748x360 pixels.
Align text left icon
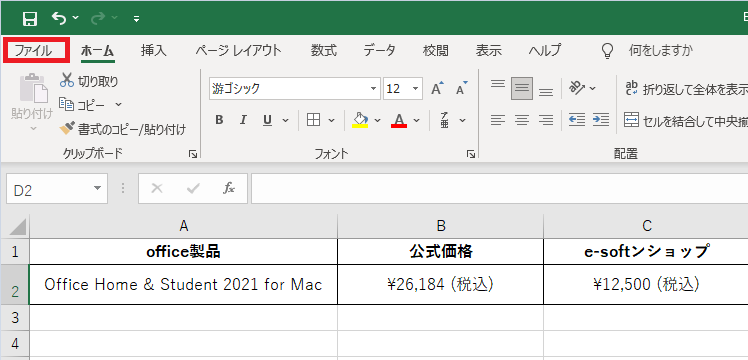[498, 120]
